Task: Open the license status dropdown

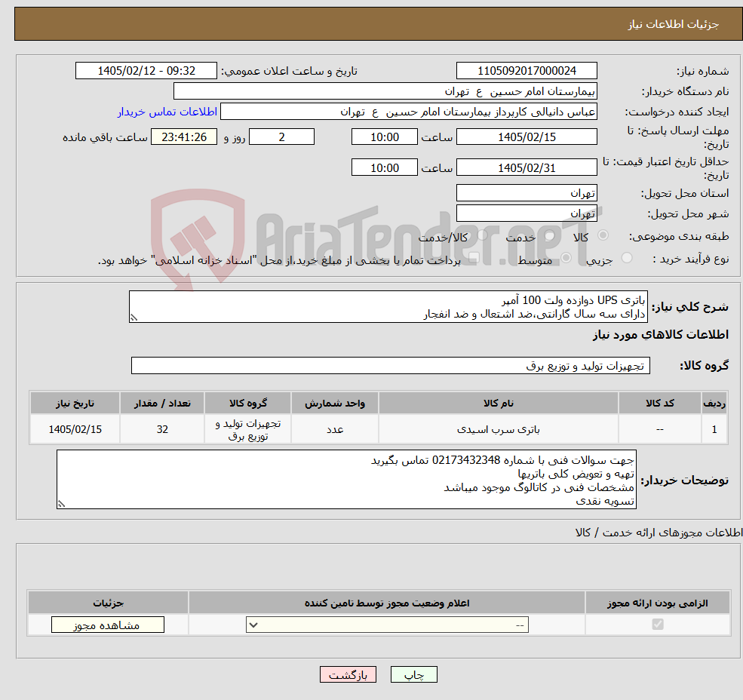Action: [x=387, y=625]
